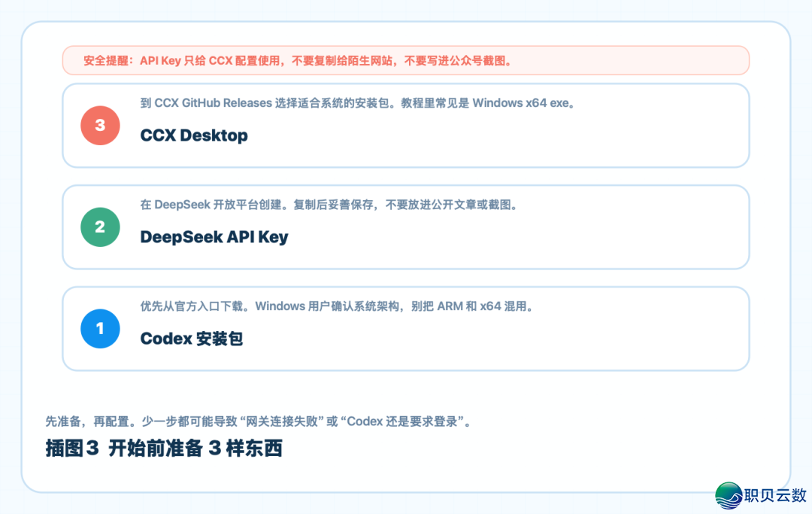
Task: Click the 职贝云数 logo icon
Action: click(x=729, y=495)
